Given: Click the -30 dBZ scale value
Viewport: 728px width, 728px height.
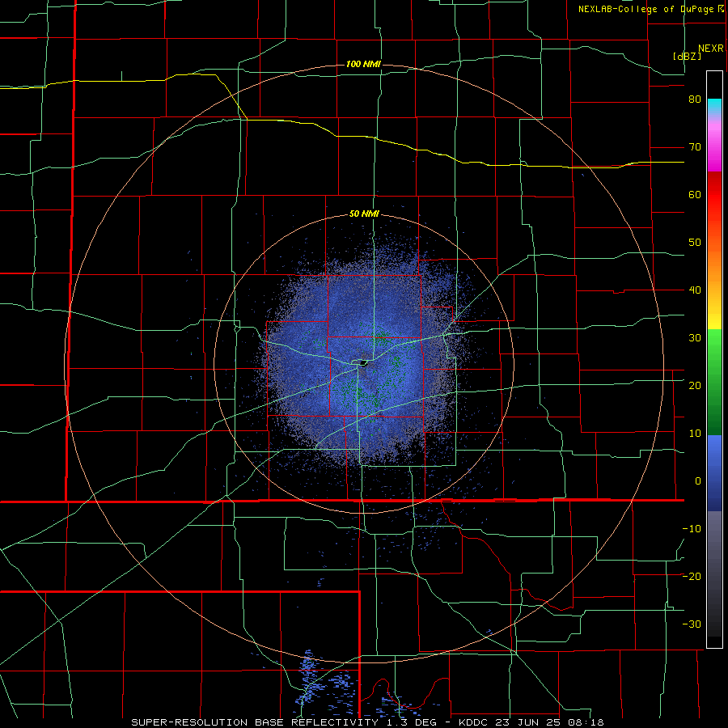Looking at the screenshot, I should (692, 624).
